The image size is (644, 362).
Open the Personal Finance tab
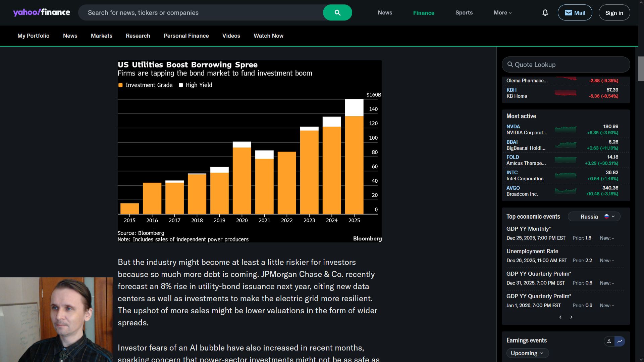[186, 36]
